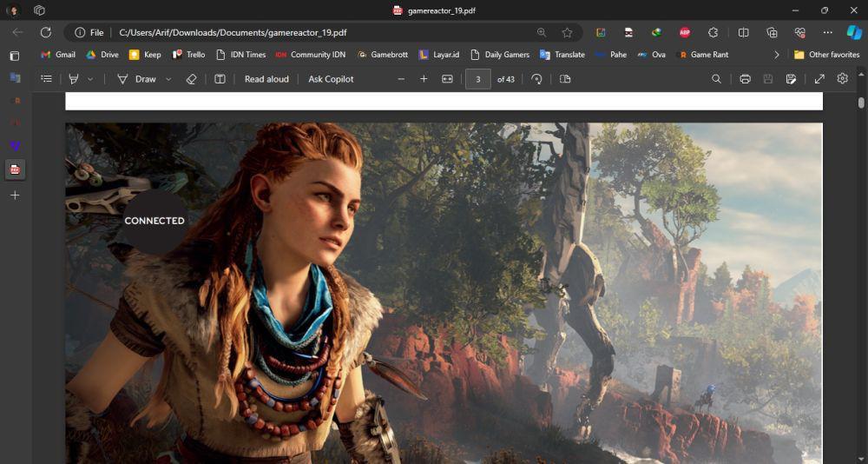Screen dimensions: 868x464
Task: Open the Pahe bookmark
Action: click(611, 55)
